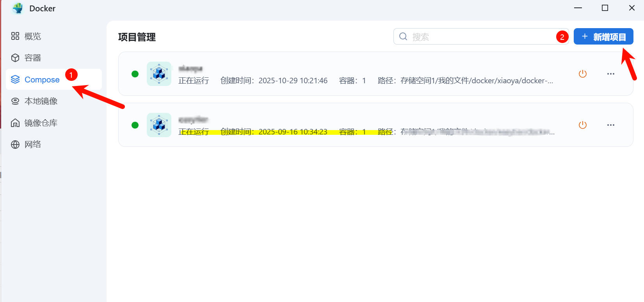Maximize the Docker window
This screenshot has height=302, width=644.
pyautogui.click(x=605, y=8)
